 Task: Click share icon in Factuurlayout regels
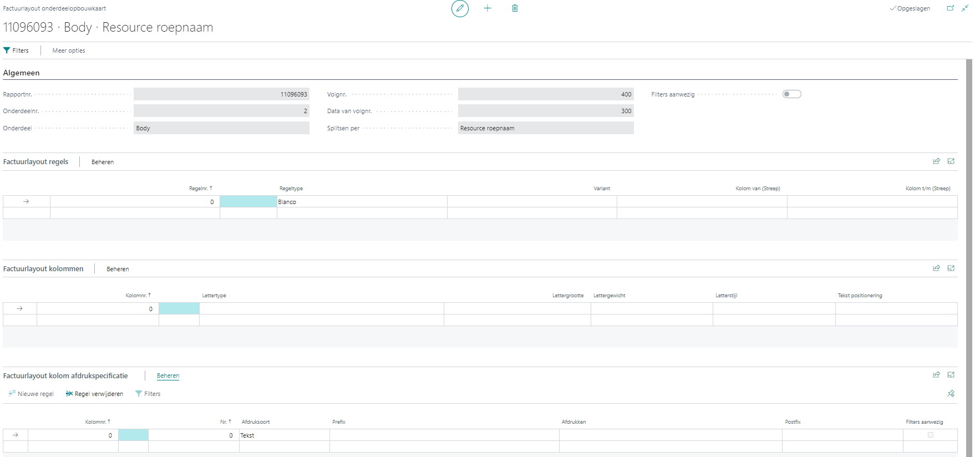[x=936, y=161]
